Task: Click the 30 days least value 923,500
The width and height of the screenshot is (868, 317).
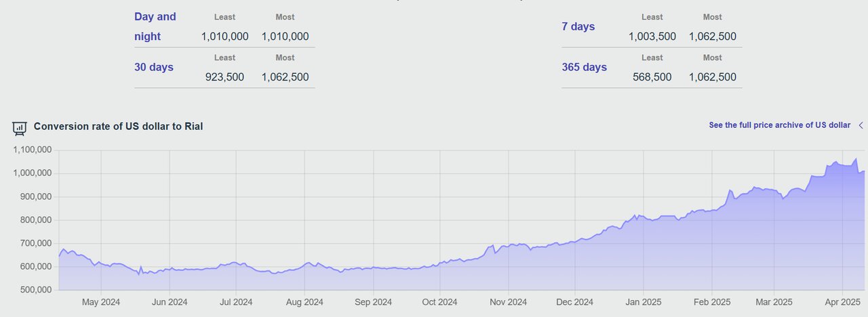Action: click(224, 77)
